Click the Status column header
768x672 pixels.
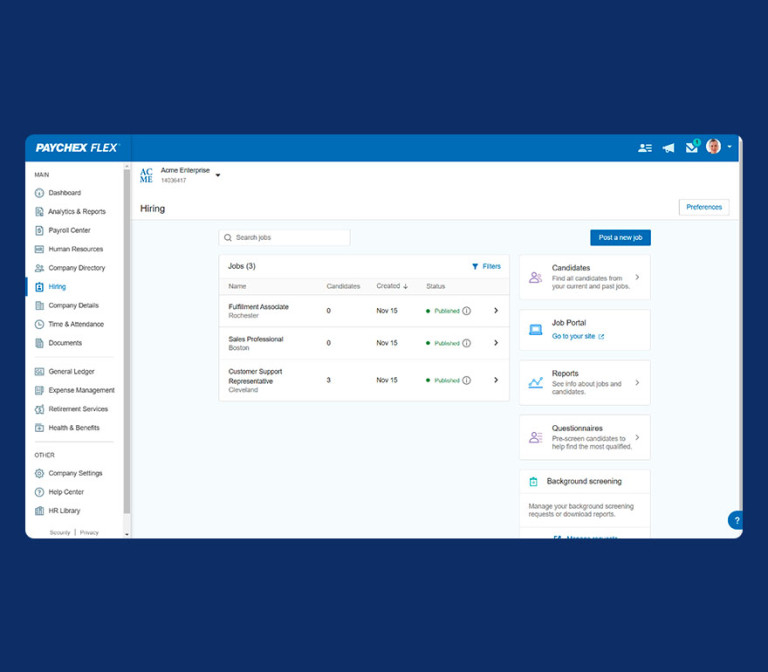pos(435,286)
